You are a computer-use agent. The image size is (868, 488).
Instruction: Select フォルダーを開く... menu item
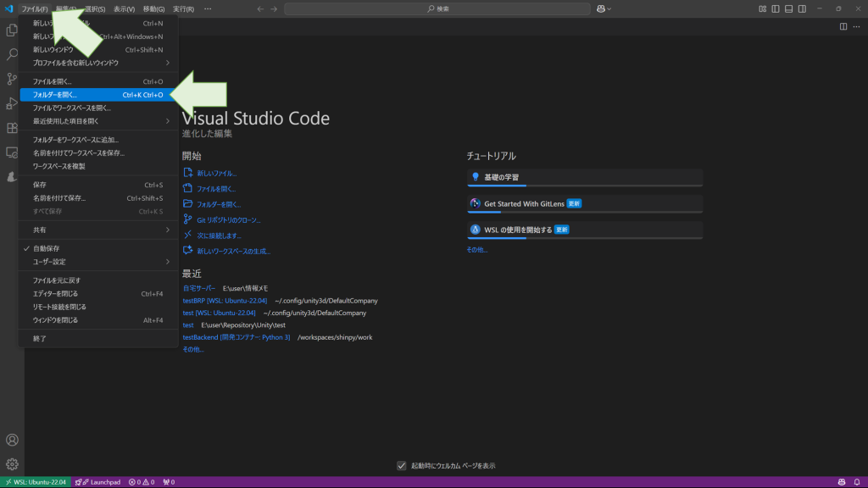98,95
